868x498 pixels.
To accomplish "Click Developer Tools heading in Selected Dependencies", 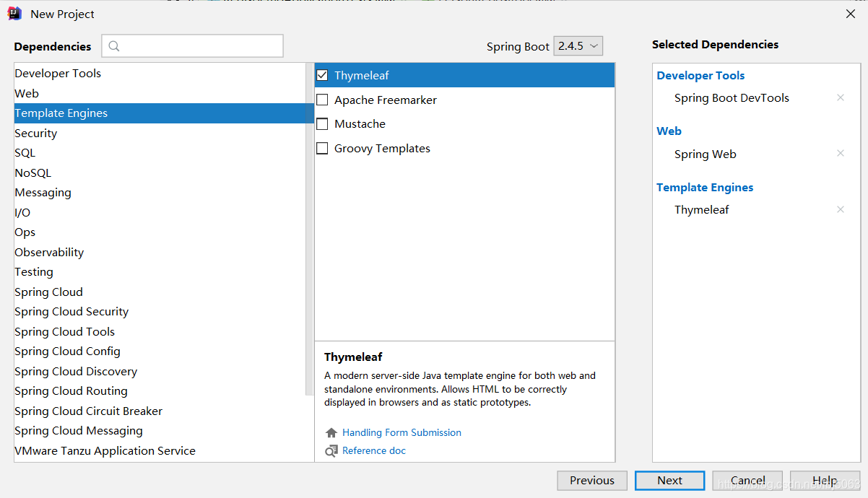I will click(x=700, y=75).
